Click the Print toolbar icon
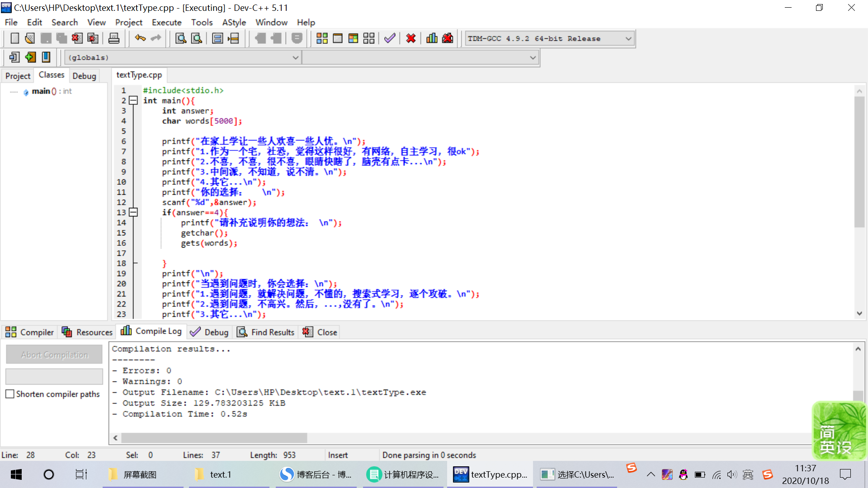The width and height of the screenshot is (868, 488). coord(114,38)
